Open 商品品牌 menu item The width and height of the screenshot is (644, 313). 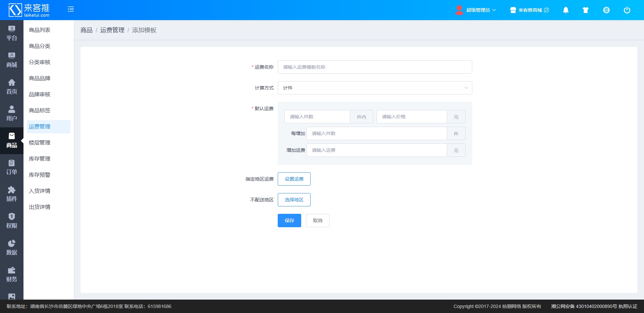40,78
